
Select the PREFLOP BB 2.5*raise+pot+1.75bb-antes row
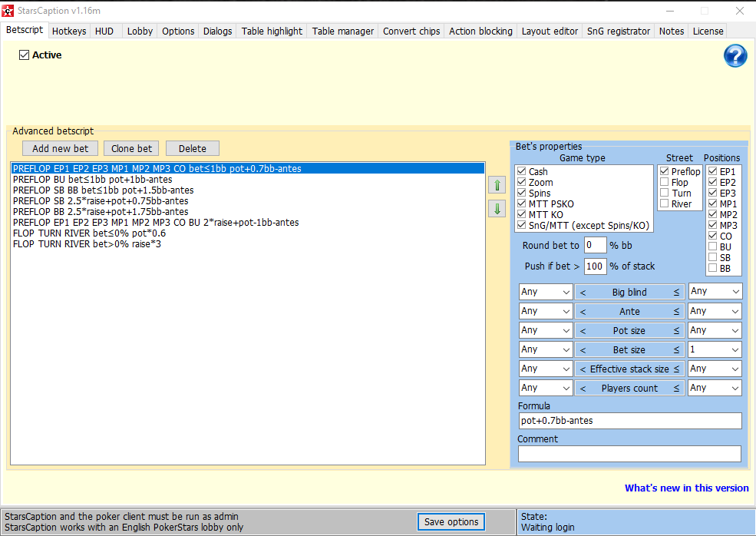247,212
